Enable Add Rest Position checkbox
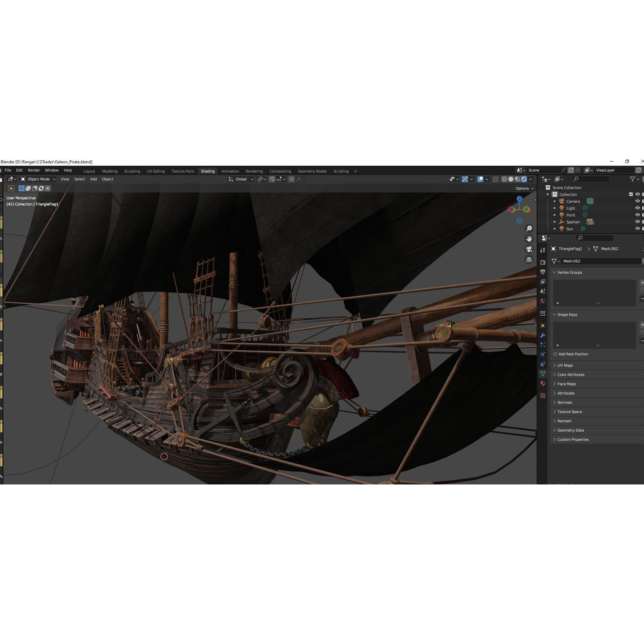 (555, 354)
